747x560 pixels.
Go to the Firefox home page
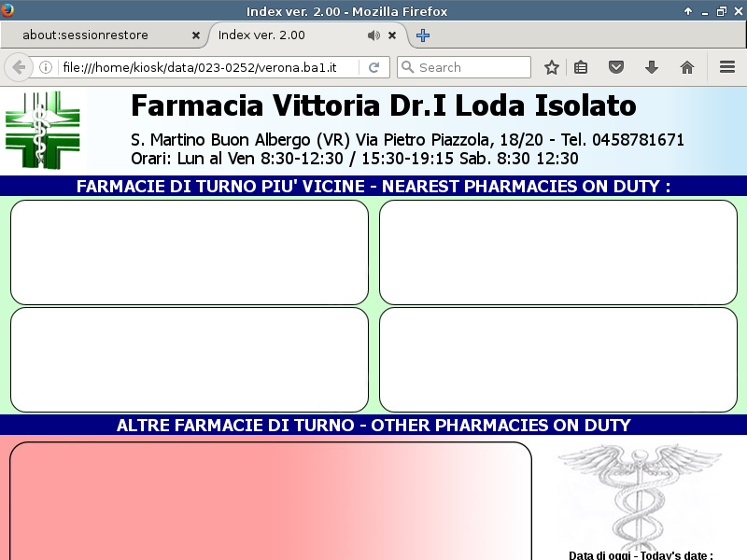[x=687, y=67]
